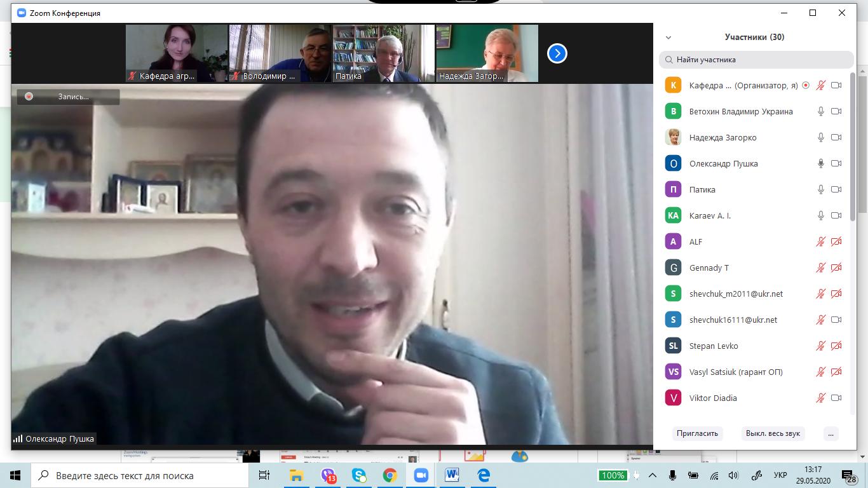Unmute the organizer Кафедра microphone icon
Viewport: 868px width, 488px height.
(821, 85)
